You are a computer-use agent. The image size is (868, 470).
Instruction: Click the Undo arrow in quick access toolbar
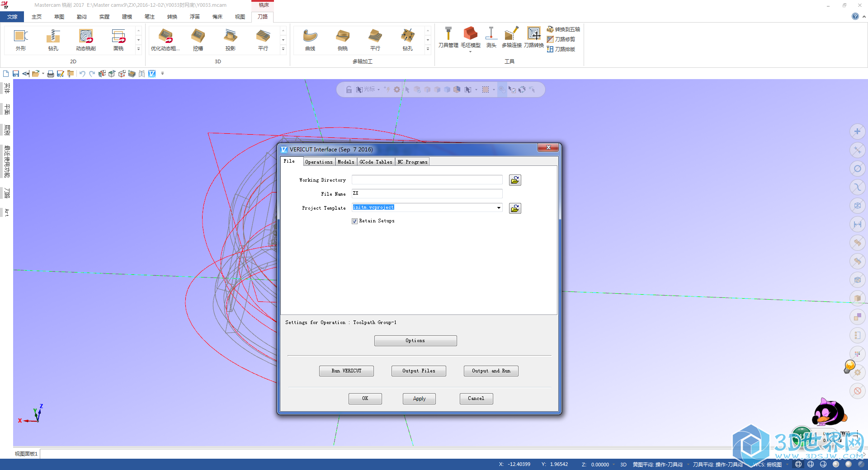pyautogui.click(x=82, y=74)
